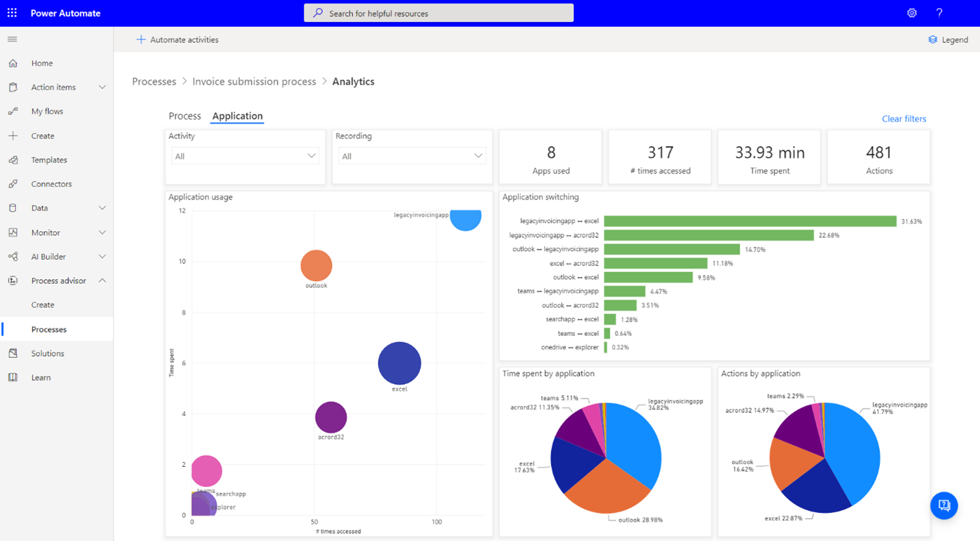Click the Solutions icon in sidebar
The height and width of the screenshot is (541, 980).
point(13,353)
